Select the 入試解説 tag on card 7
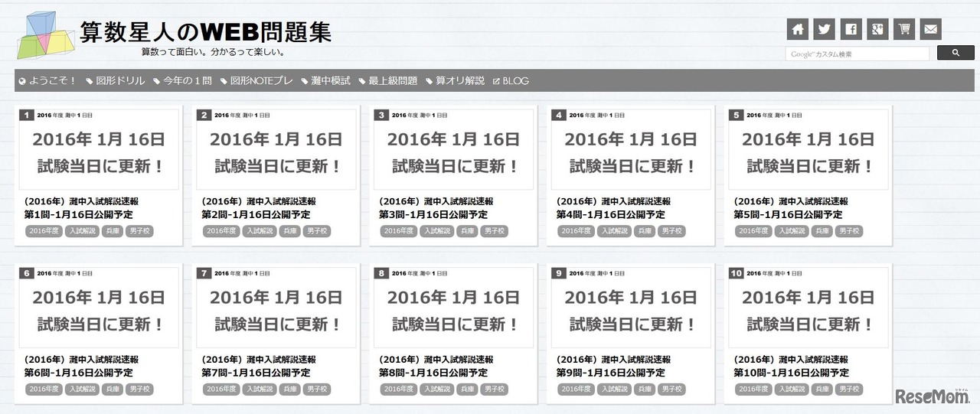Screen dimensions: 980x414 coord(260,390)
